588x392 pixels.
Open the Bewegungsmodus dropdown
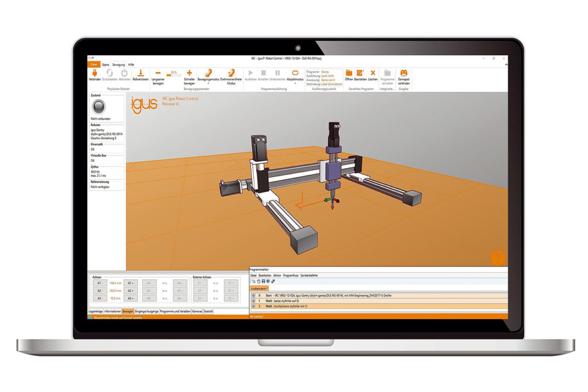208,77
